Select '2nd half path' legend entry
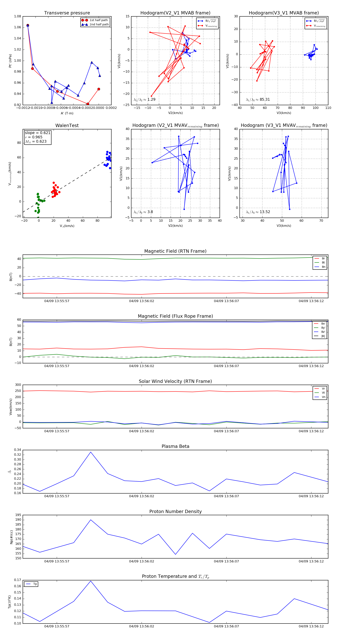The height and width of the screenshot is (644, 351). click(x=95, y=25)
